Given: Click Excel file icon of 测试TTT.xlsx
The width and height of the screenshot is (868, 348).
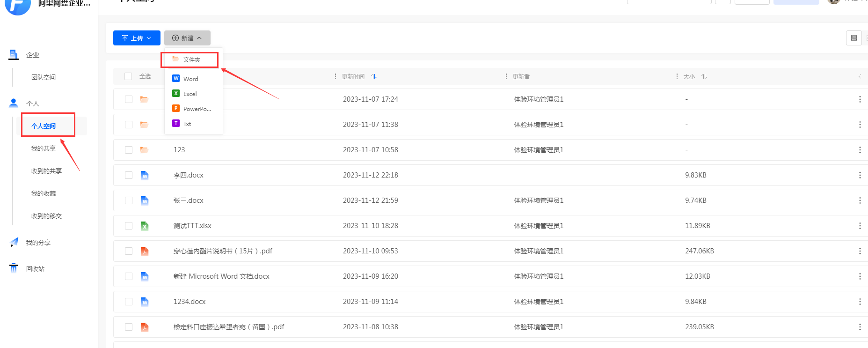Looking at the screenshot, I should click(x=145, y=226).
